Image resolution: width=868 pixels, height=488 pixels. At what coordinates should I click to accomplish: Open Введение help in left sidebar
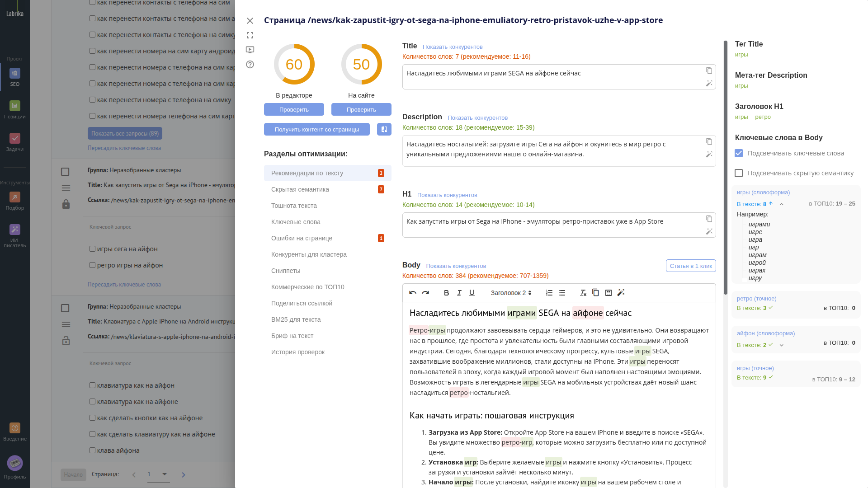[15, 432]
